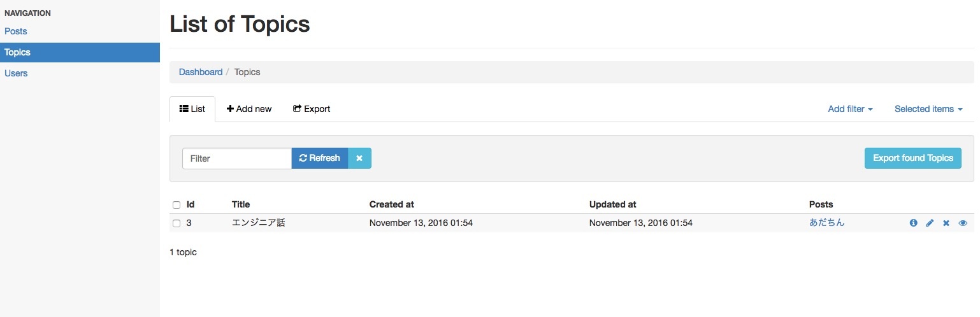Go to Dashboard via breadcrumb link
The height and width of the screenshot is (317, 980).
coord(200,72)
